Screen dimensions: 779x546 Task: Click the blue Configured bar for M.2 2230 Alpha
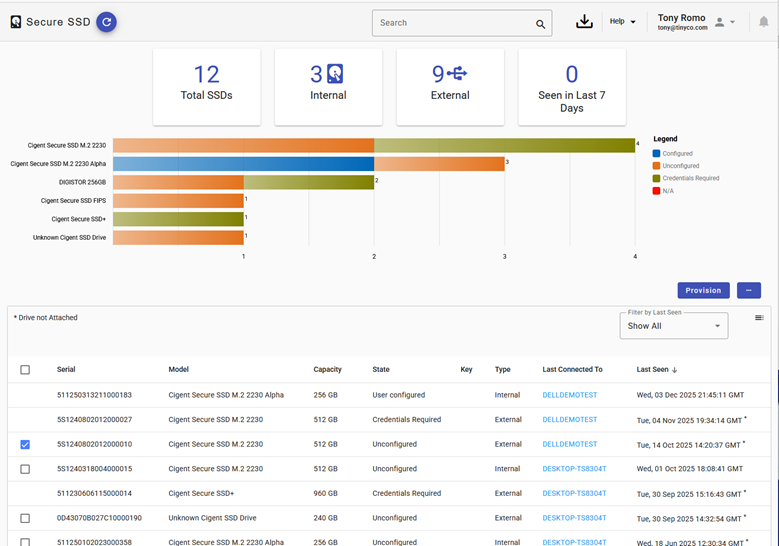(243, 164)
